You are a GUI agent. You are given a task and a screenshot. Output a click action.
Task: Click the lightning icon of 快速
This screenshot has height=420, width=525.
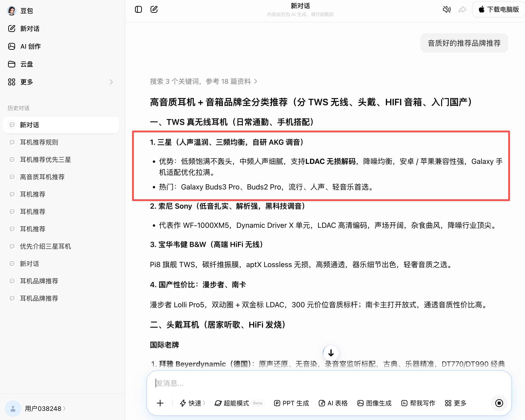point(183,403)
